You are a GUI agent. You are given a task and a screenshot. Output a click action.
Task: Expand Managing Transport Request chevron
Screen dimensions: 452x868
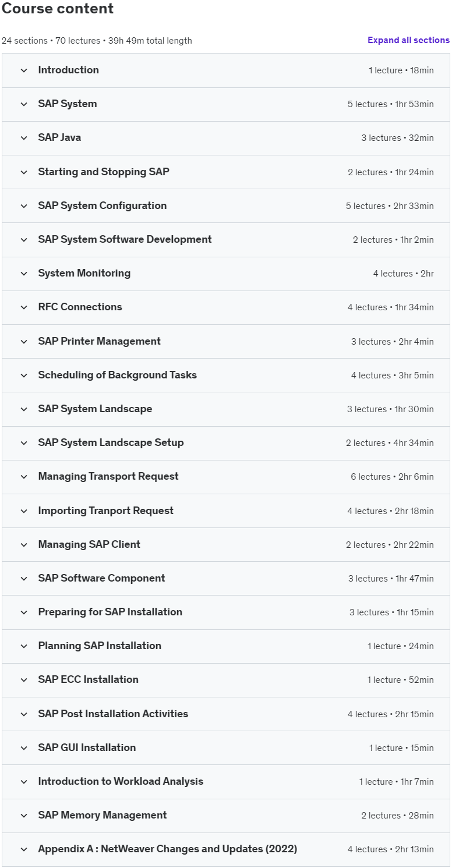(24, 477)
